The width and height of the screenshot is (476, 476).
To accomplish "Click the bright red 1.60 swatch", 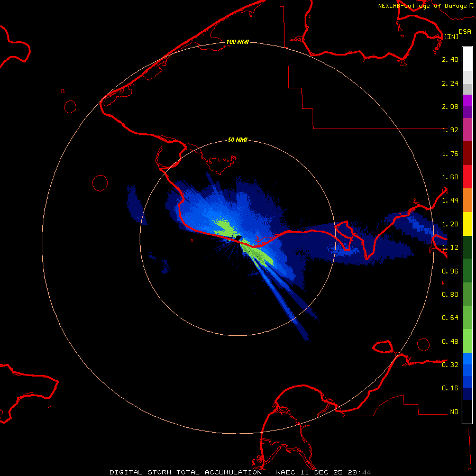I will [467, 177].
